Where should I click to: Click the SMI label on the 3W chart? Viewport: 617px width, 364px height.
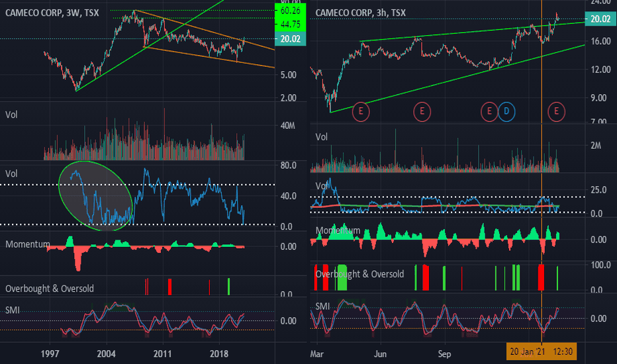(12, 310)
